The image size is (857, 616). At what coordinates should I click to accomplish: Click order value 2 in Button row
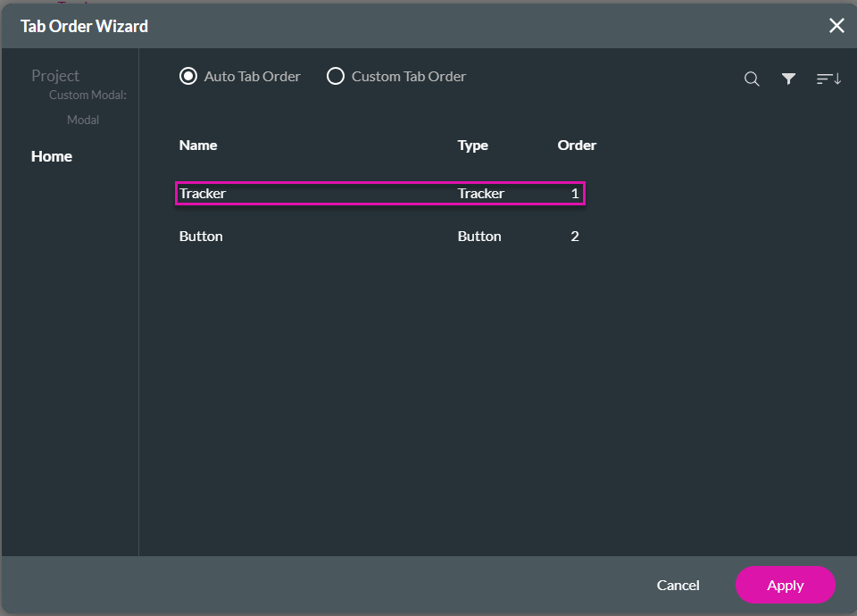tap(575, 237)
